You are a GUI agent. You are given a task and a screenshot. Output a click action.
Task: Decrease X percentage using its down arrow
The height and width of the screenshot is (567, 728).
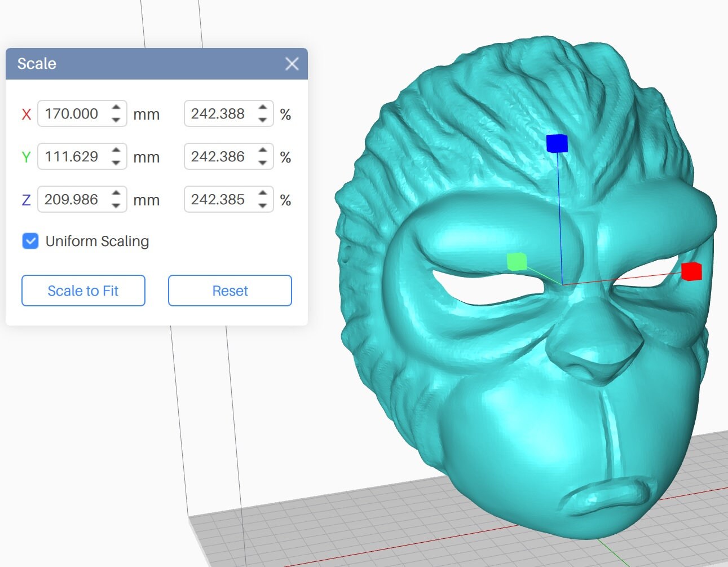tap(262, 119)
